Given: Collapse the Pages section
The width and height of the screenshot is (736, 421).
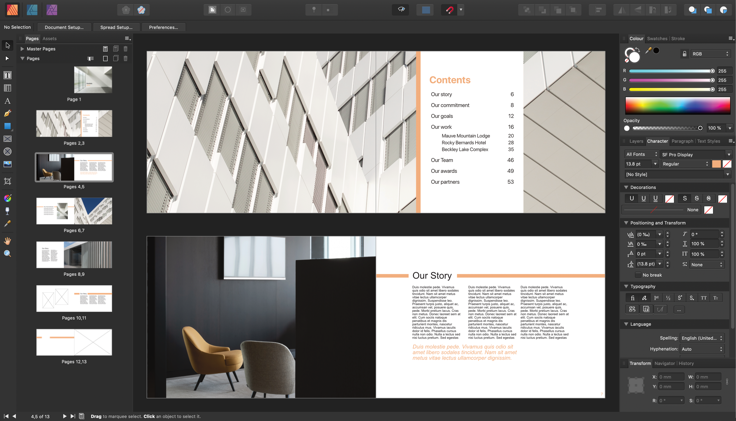Looking at the screenshot, I should (22, 59).
